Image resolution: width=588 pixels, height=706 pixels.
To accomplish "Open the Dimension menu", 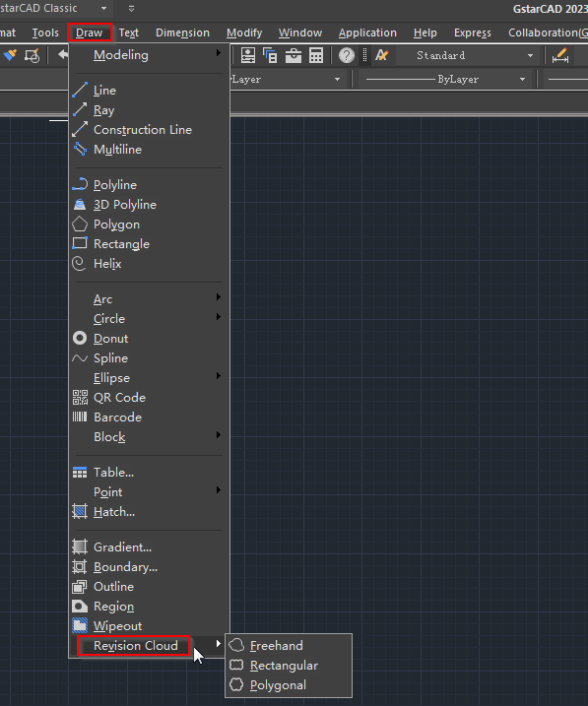I will pos(182,32).
